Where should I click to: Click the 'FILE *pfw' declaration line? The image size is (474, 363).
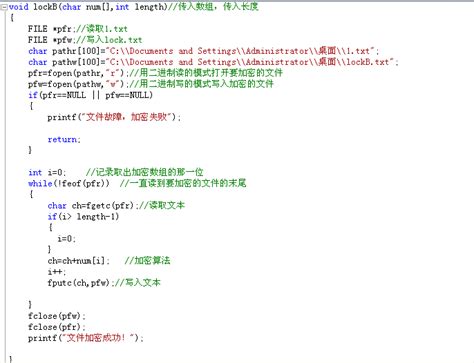[85, 40]
